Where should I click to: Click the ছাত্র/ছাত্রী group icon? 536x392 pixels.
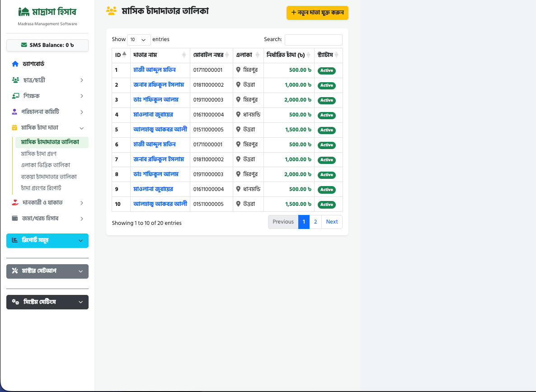pyautogui.click(x=15, y=80)
